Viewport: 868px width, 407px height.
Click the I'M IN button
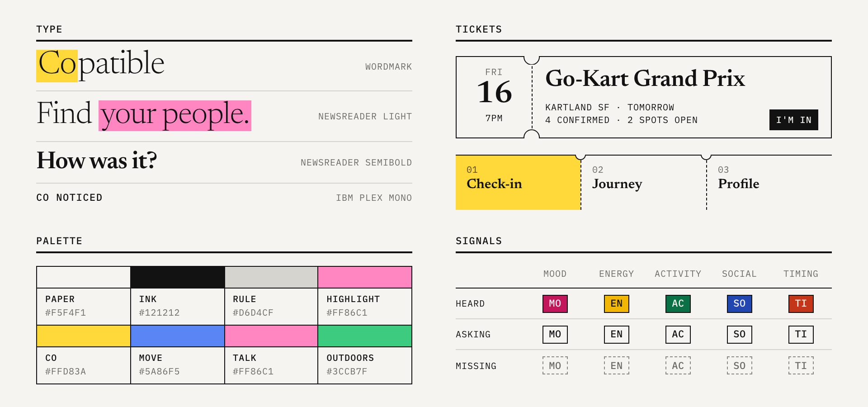793,120
